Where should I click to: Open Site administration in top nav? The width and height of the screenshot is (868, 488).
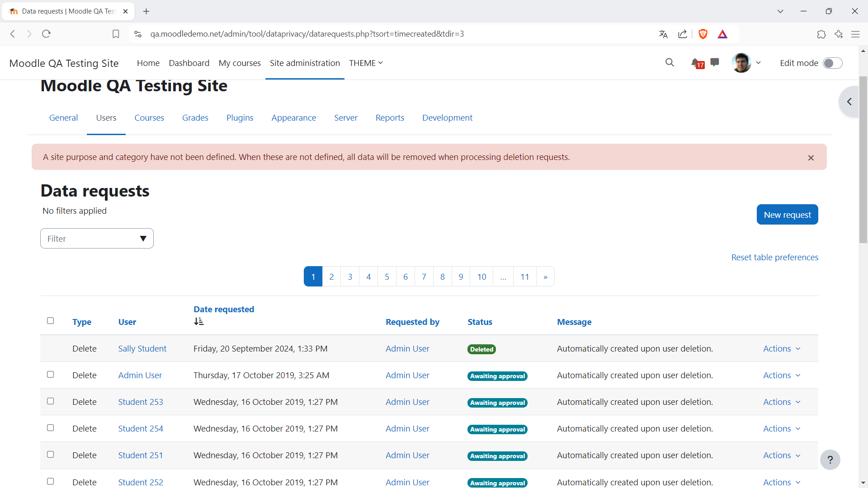click(305, 63)
